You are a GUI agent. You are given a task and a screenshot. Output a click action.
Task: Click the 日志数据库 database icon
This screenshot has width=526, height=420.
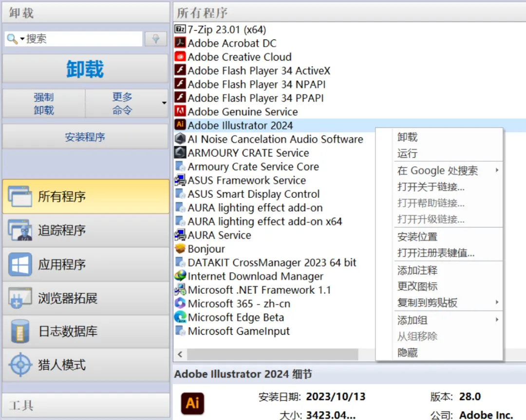(20, 331)
